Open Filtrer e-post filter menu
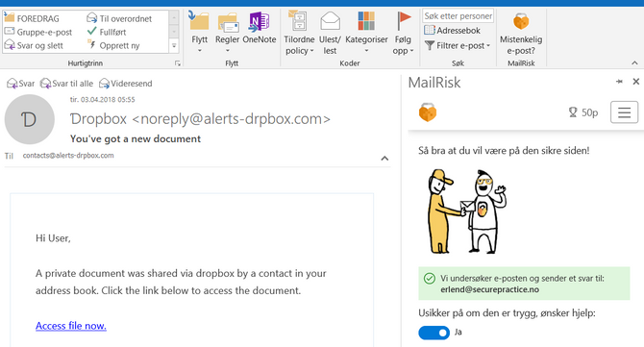644x347 pixels. [x=458, y=45]
